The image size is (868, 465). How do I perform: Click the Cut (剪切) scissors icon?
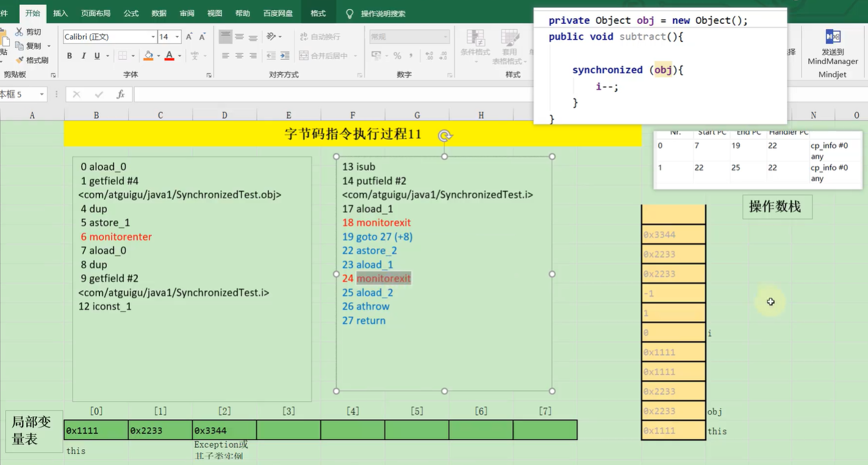click(20, 32)
